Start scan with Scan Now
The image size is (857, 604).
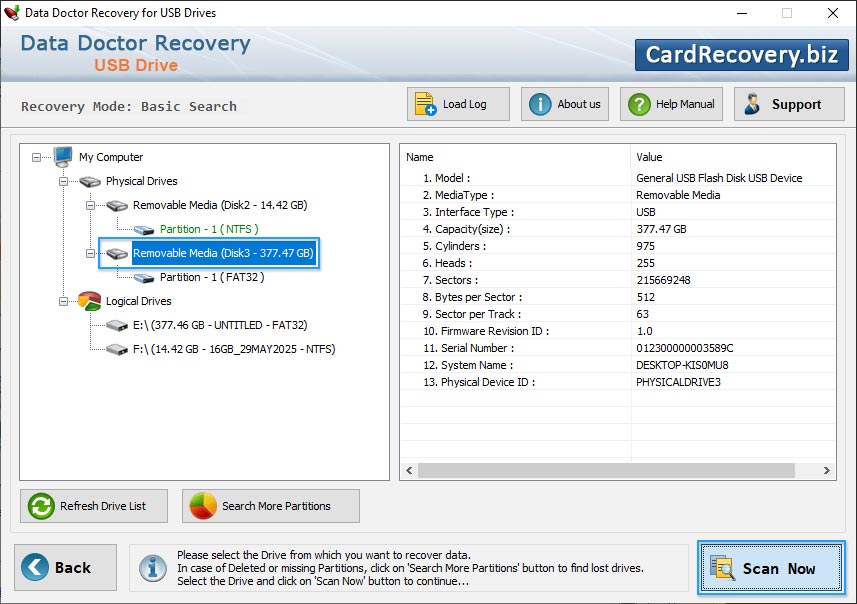pos(771,568)
